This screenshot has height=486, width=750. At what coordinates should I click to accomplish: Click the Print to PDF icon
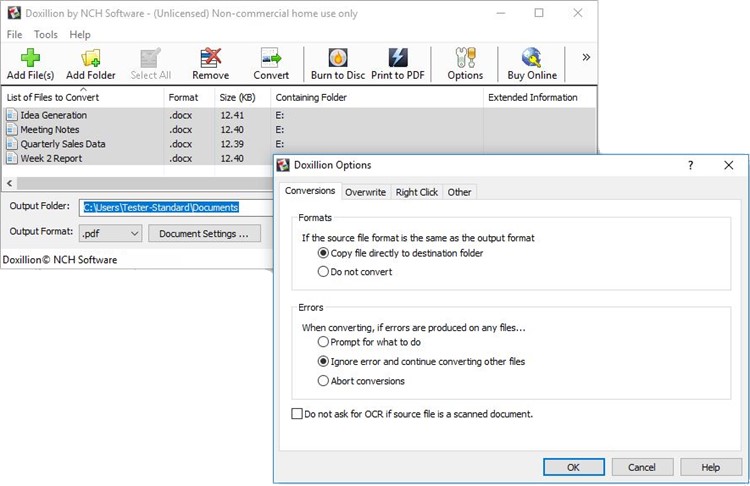point(397,57)
